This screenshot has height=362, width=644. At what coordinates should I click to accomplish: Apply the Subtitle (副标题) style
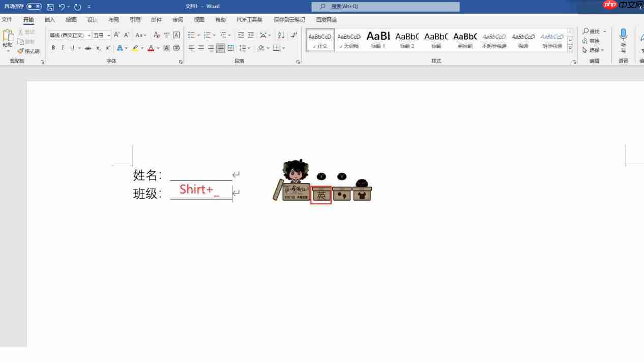pyautogui.click(x=465, y=40)
